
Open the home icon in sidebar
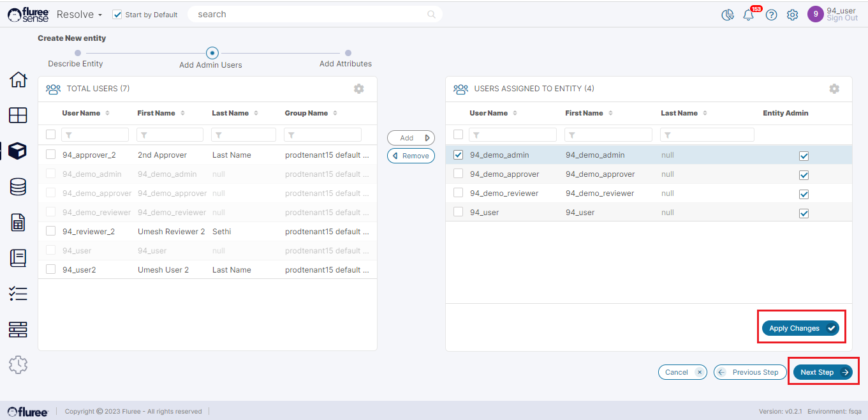pos(18,80)
